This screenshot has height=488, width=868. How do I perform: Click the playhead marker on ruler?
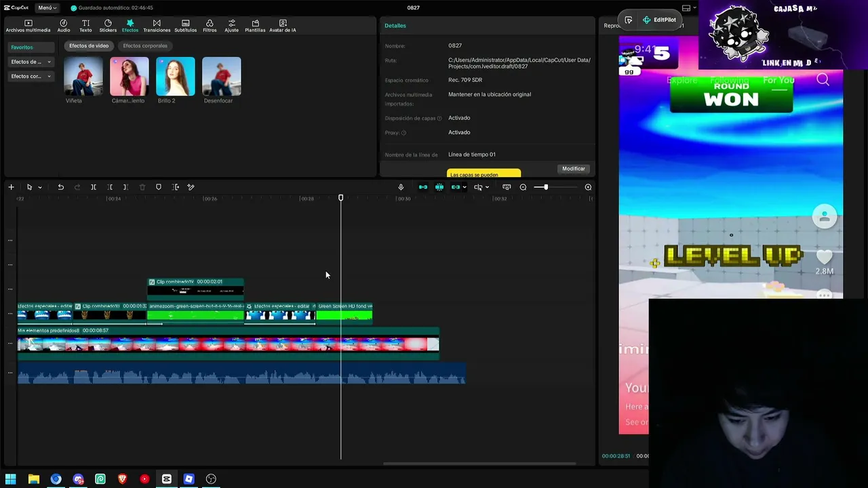(x=341, y=198)
